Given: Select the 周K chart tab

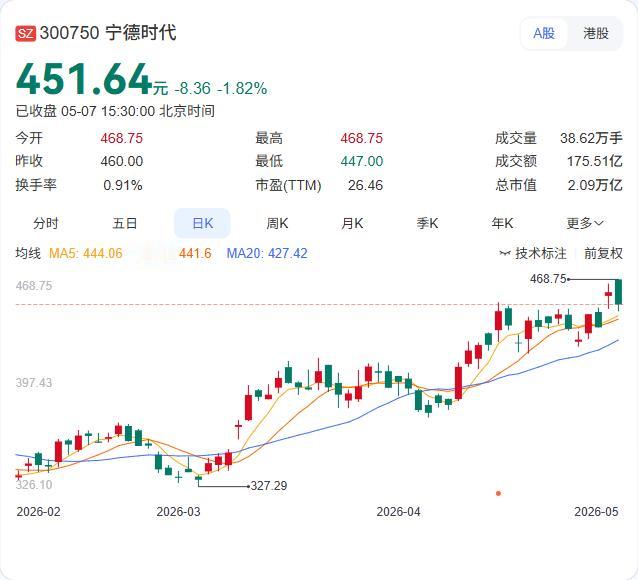Looking at the screenshot, I should 277,223.
